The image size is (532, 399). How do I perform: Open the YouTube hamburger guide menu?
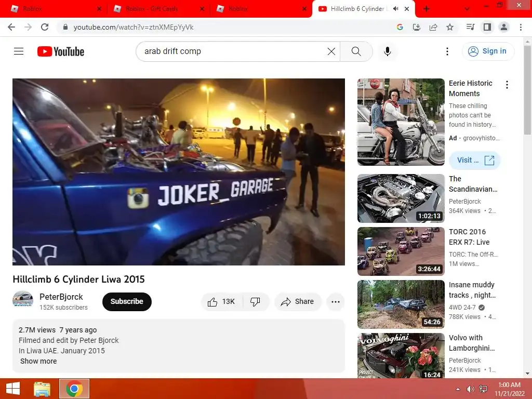coord(19,51)
